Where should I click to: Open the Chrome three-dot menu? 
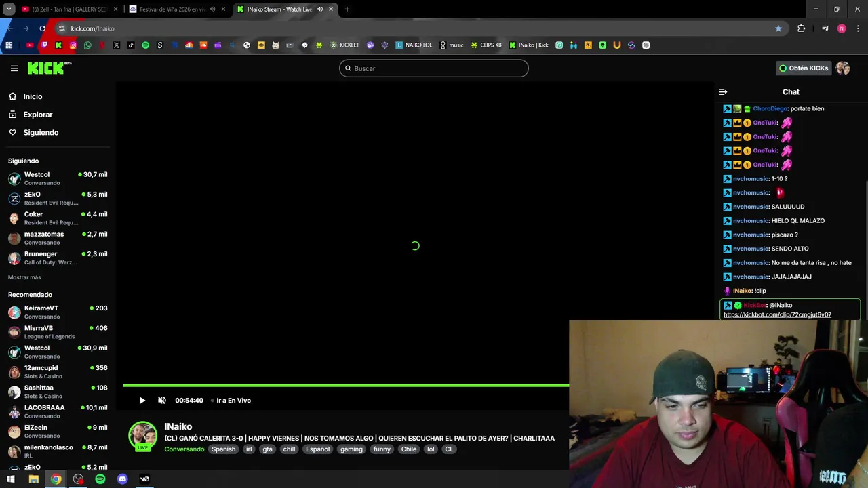coord(859,28)
